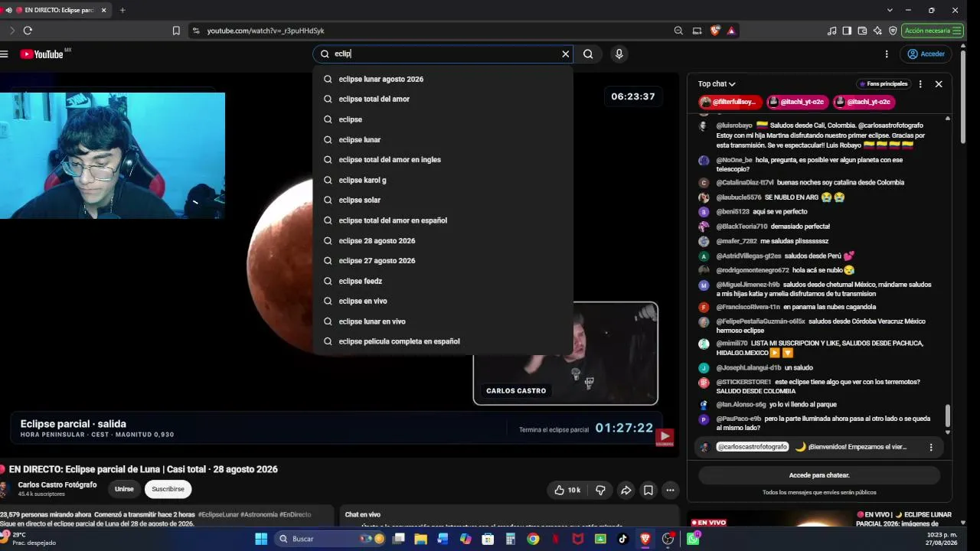This screenshot has height=551, width=980.
Task: Pick suggestion 'eclipse en vivo'
Action: point(443,301)
